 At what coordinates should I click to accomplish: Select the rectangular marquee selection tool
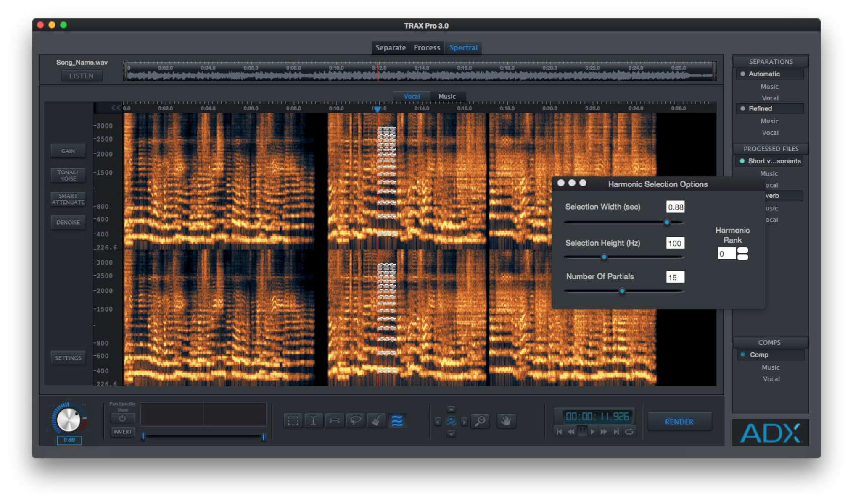point(293,420)
